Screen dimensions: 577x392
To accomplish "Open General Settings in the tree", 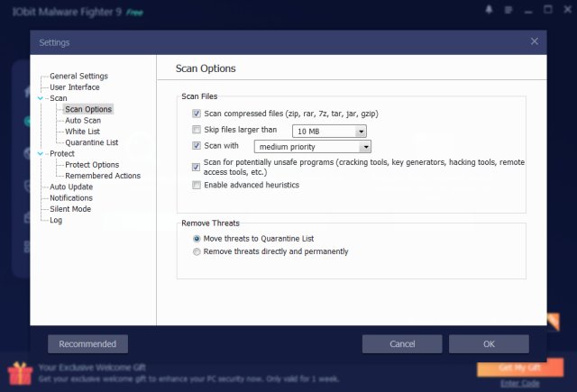I will pos(78,77).
